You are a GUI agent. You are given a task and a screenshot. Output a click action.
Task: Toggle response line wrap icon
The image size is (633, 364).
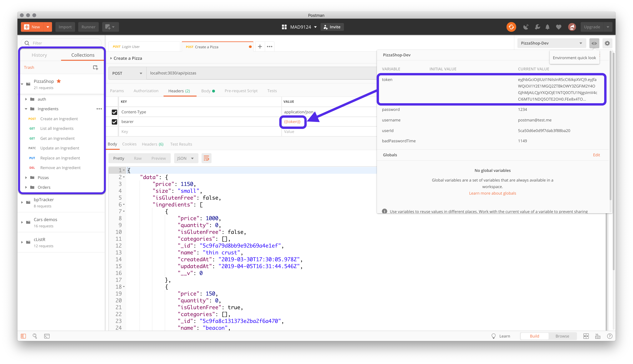(206, 158)
